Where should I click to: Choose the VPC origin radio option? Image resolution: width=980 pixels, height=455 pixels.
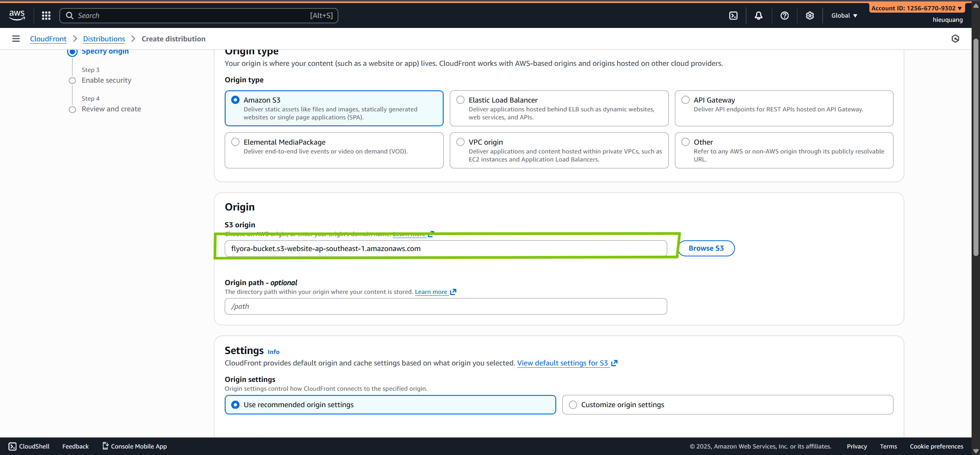(x=461, y=142)
